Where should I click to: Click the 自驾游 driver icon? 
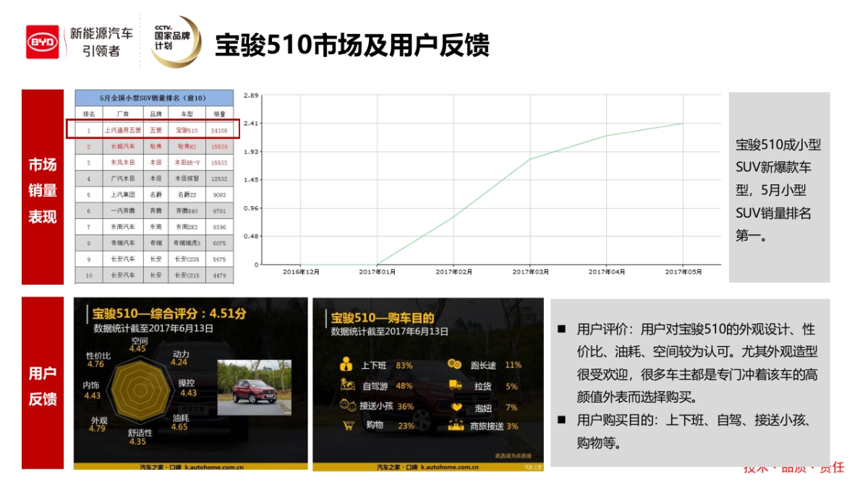tap(346, 385)
